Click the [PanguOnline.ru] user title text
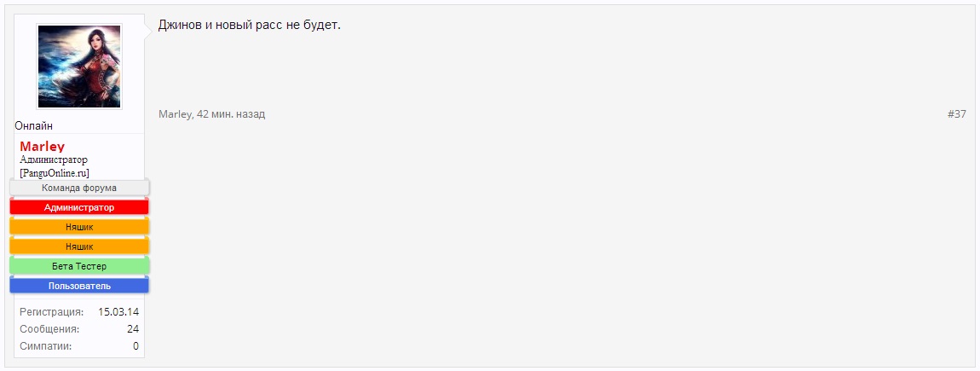 point(55,172)
